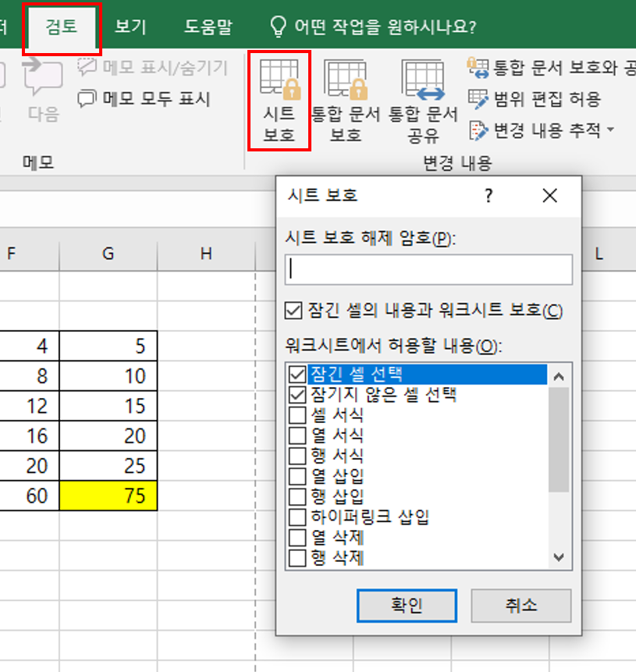
Task: Click list scroll down arrow
Action: click(x=559, y=557)
